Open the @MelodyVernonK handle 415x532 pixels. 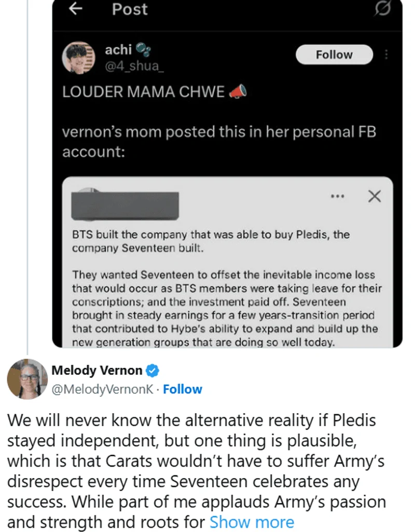[102, 389]
